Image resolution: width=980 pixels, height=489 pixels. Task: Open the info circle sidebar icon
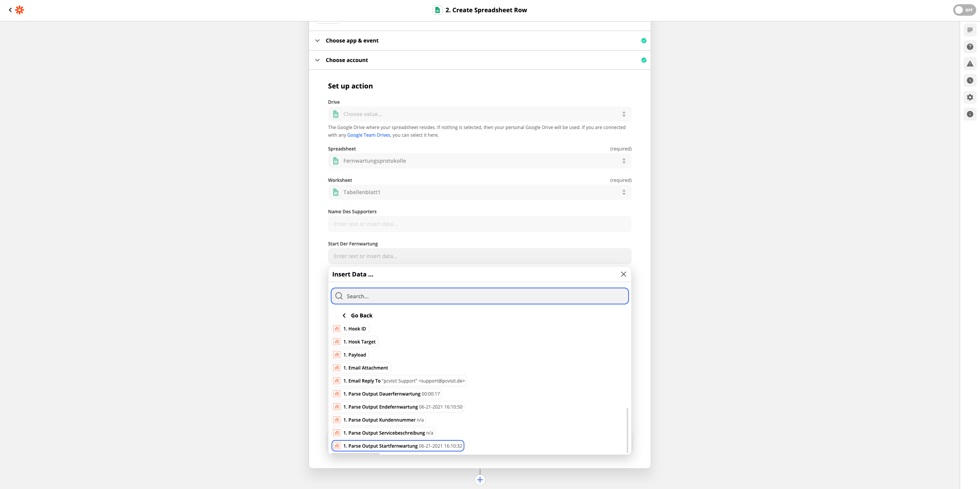point(970,114)
